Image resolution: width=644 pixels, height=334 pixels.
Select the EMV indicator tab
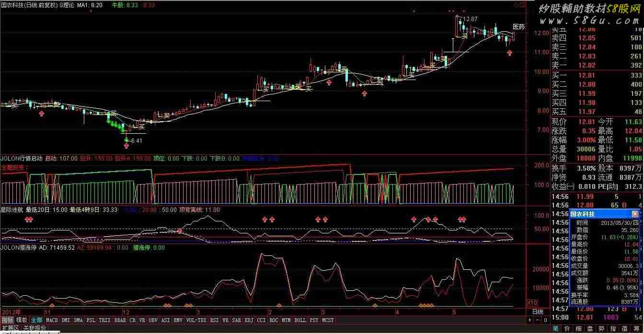click(178, 320)
